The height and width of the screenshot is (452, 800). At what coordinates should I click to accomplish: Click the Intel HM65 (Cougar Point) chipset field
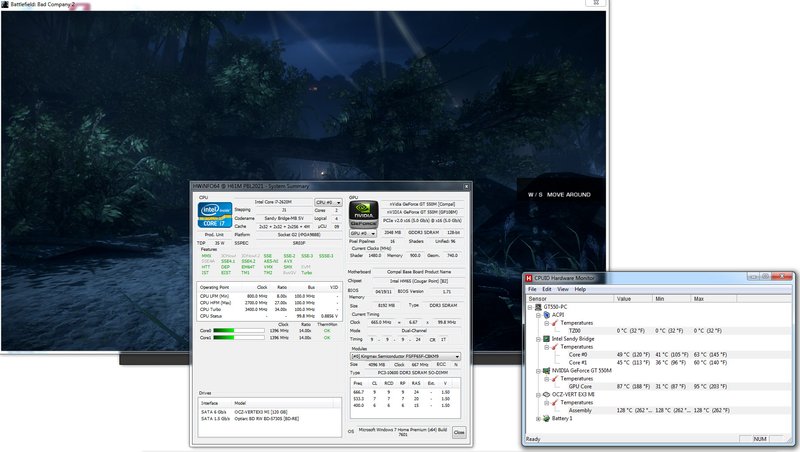pyautogui.click(x=419, y=281)
